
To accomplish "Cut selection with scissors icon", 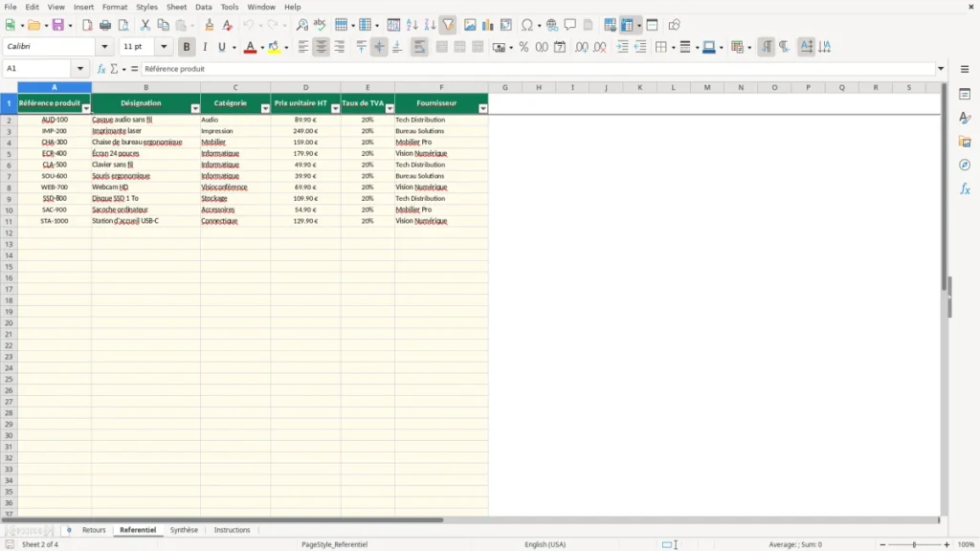I will 145,25.
